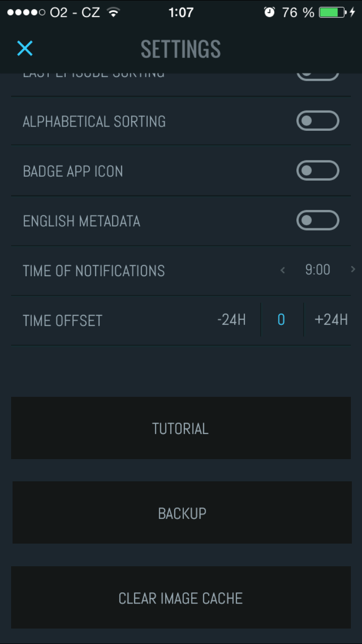The width and height of the screenshot is (362, 644).
Task: Turn on English Metadata switch
Action: [318, 221]
